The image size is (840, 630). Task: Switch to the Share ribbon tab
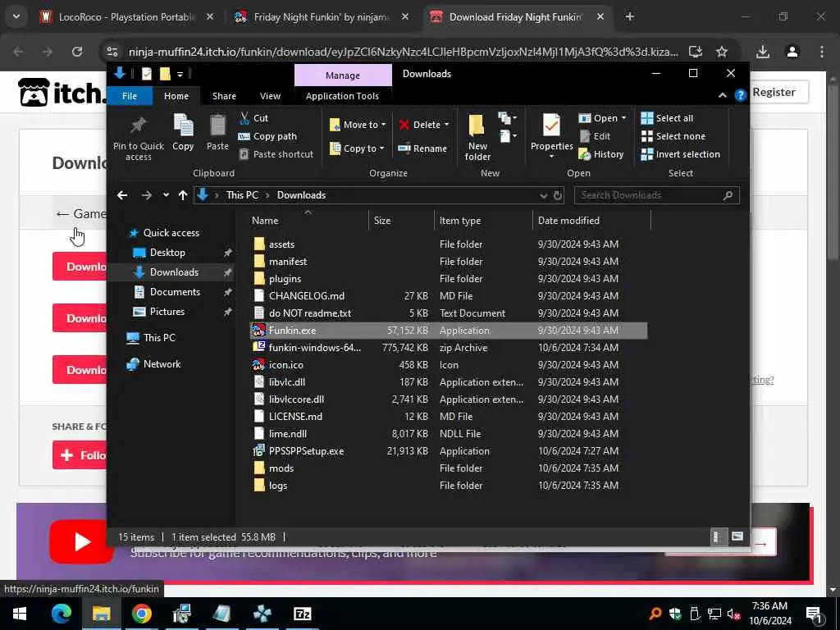[x=224, y=96]
